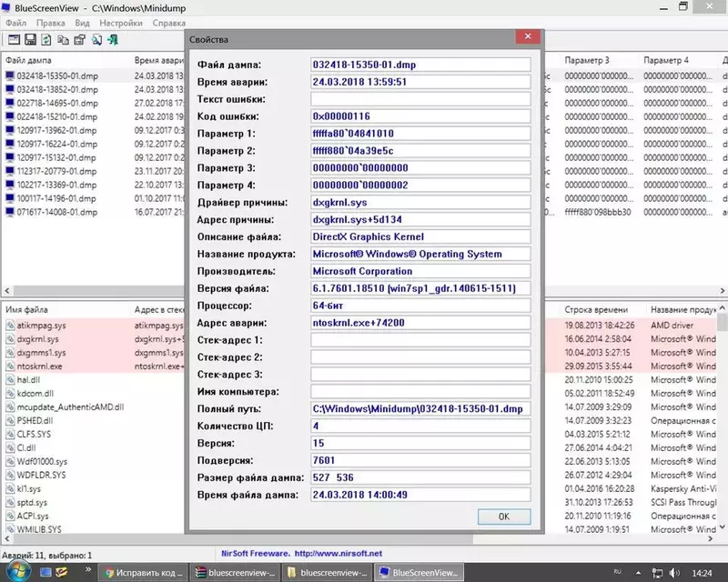
Task: Click the icon beside 071617-14008-01.dmp
Action: point(10,212)
